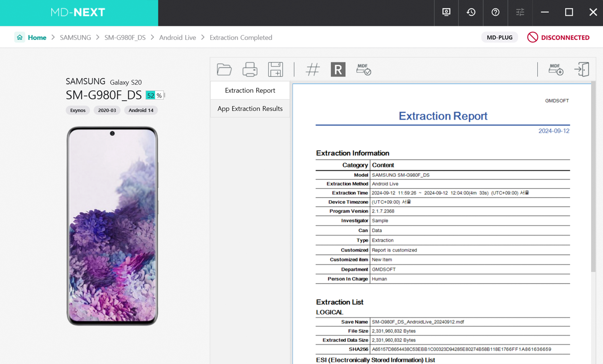Screen dimensions: 603x364
Task: Click the Extraction Information heading
Action: [x=352, y=153]
